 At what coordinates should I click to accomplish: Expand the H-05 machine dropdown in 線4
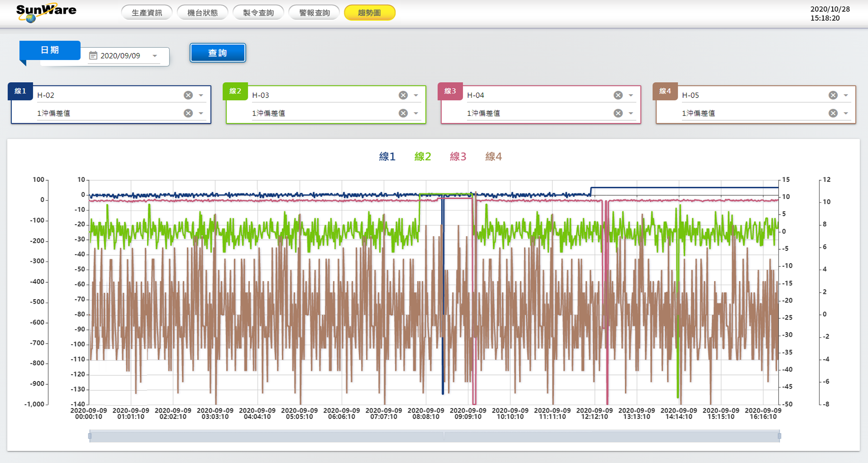tap(846, 95)
